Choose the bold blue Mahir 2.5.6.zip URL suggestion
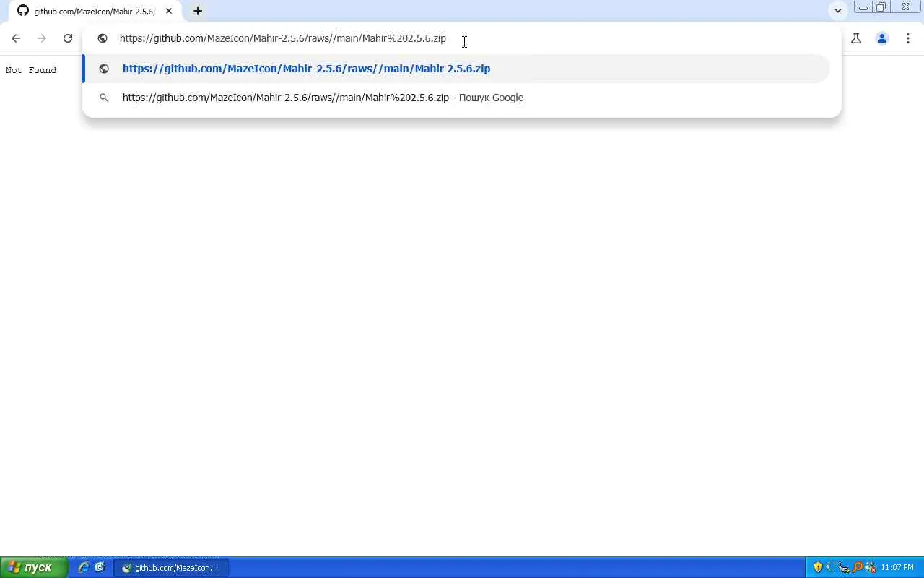This screenshot has width=924, height=578. pos(456,69)
